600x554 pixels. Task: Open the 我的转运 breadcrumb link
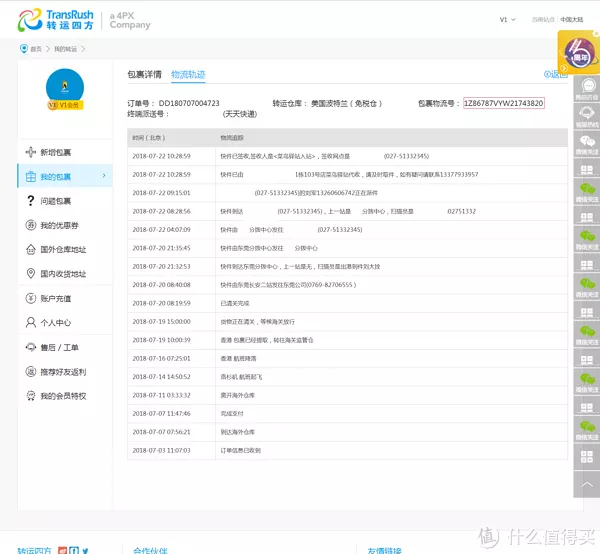[65, 49]
